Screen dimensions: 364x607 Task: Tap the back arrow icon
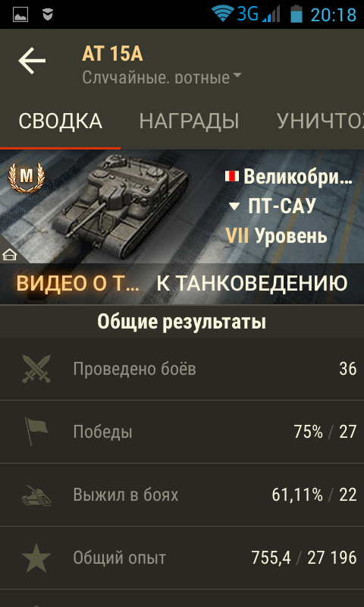coord(32,61)
